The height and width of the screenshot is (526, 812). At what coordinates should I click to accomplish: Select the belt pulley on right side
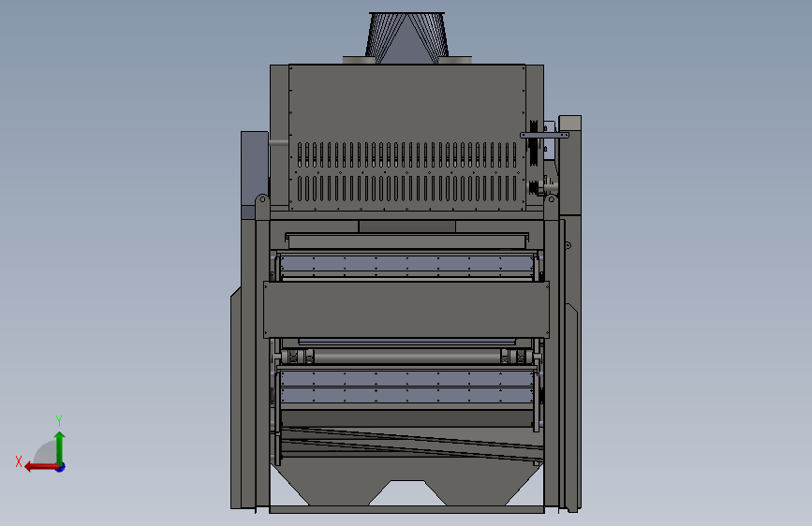coord(534,142)
